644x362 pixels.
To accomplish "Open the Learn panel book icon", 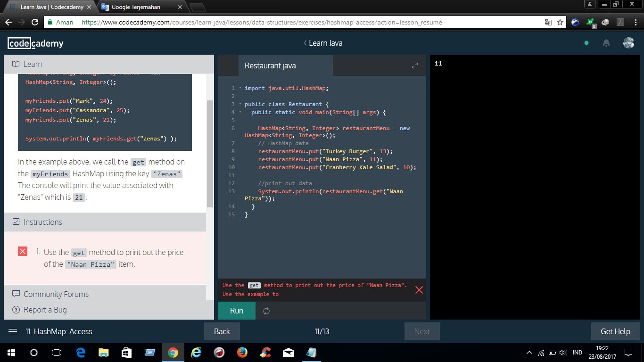I will click(17, 64).
